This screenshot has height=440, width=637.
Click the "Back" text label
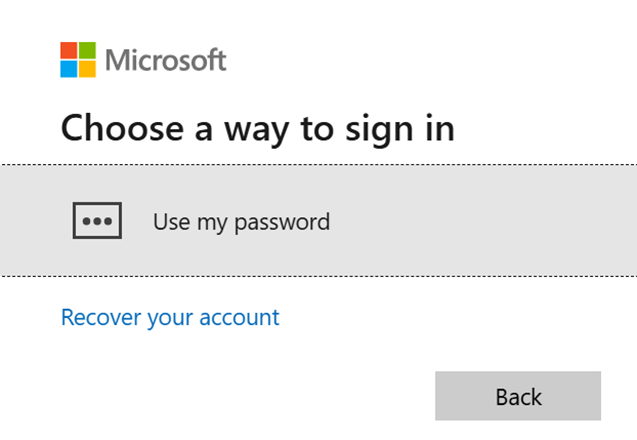[x=518, y=397]
